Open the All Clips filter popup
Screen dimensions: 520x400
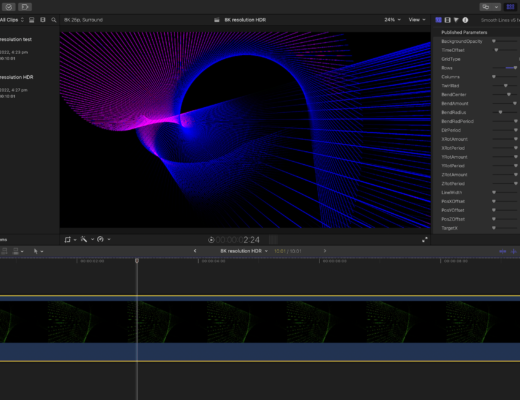[x=12, y=20]
